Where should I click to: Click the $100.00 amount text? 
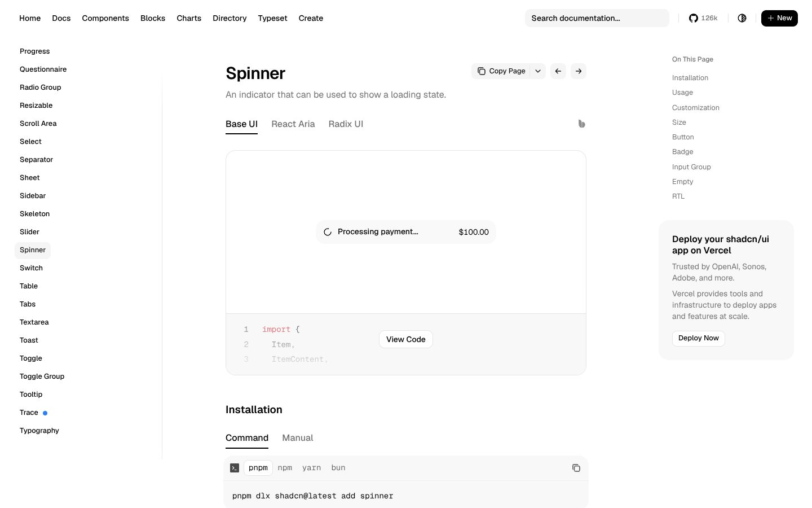point(474,232)
